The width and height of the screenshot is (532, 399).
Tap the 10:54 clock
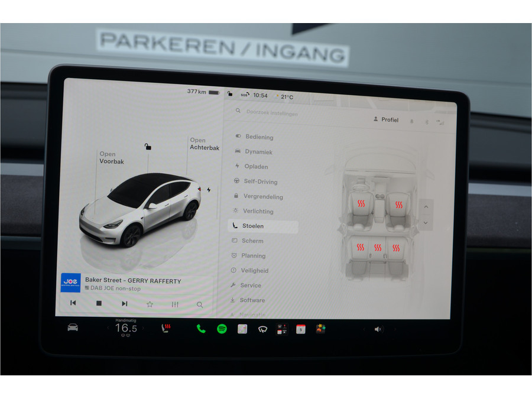coord(260,95)
